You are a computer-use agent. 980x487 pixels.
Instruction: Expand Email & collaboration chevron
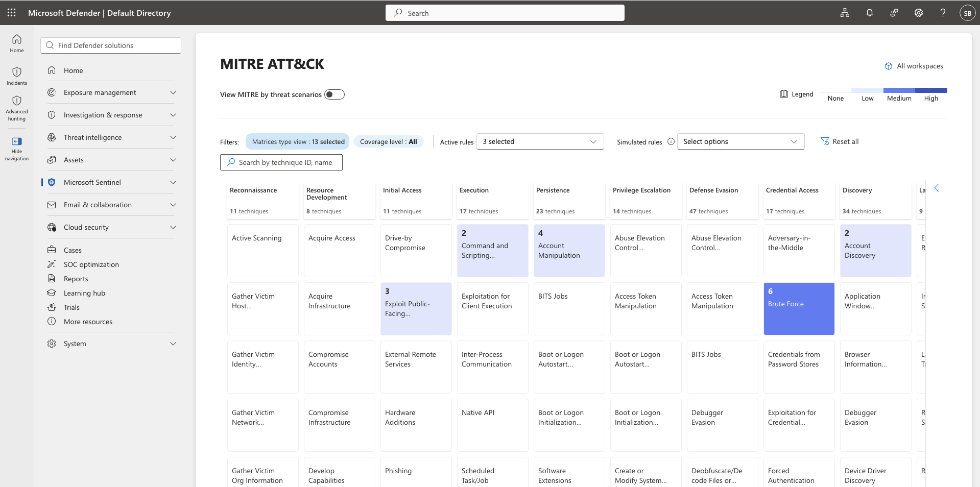click(x=173, y=205)
